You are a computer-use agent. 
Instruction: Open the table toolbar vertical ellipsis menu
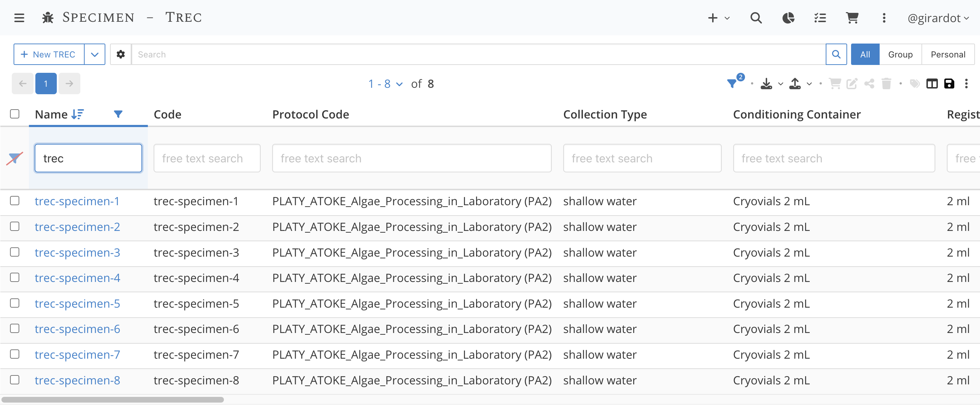966,84
